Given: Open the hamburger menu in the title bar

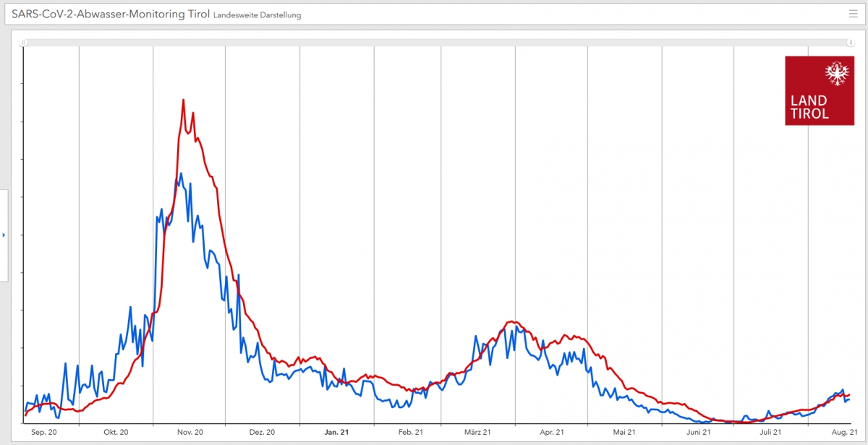Looking at the screenshot, I should [853, 14].
